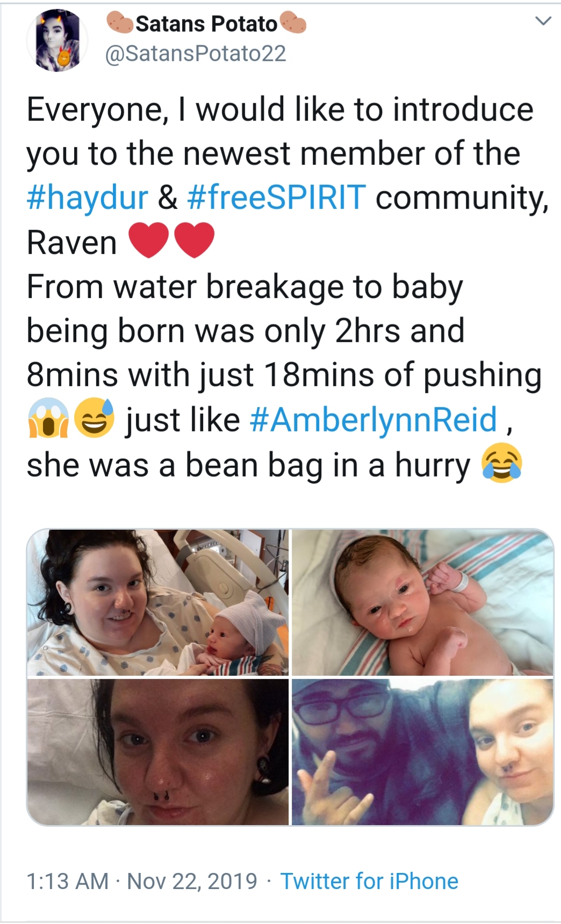Click the first red heart emoji
561x924 pixels.
149,241
